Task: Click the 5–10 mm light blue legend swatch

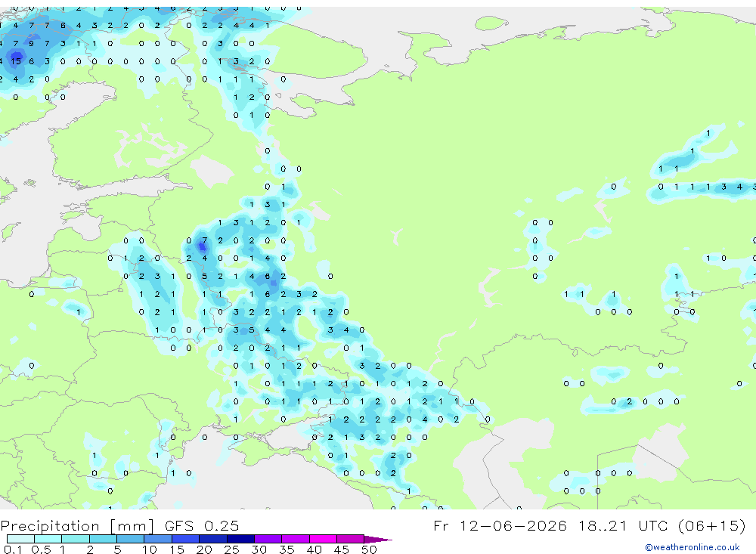Action: pyautogui.click(x=130, y=539)
